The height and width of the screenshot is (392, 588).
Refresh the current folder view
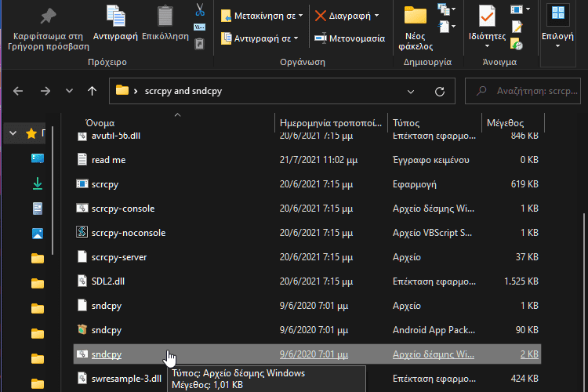click(440, 91)
